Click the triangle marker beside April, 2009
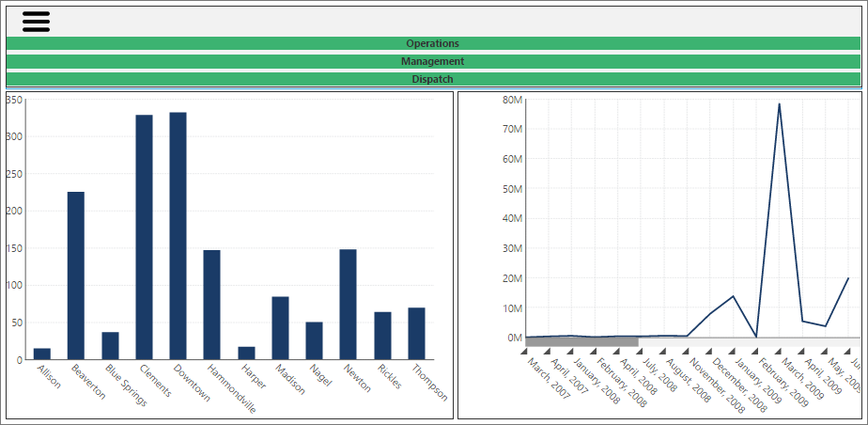The height and width of the screenshot is (425, 868). point(803,352)
